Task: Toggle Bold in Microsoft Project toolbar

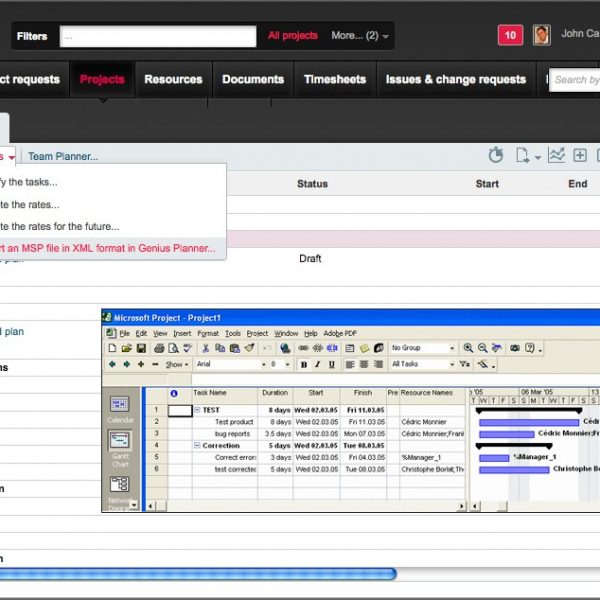Action: (x=304, y=364)
